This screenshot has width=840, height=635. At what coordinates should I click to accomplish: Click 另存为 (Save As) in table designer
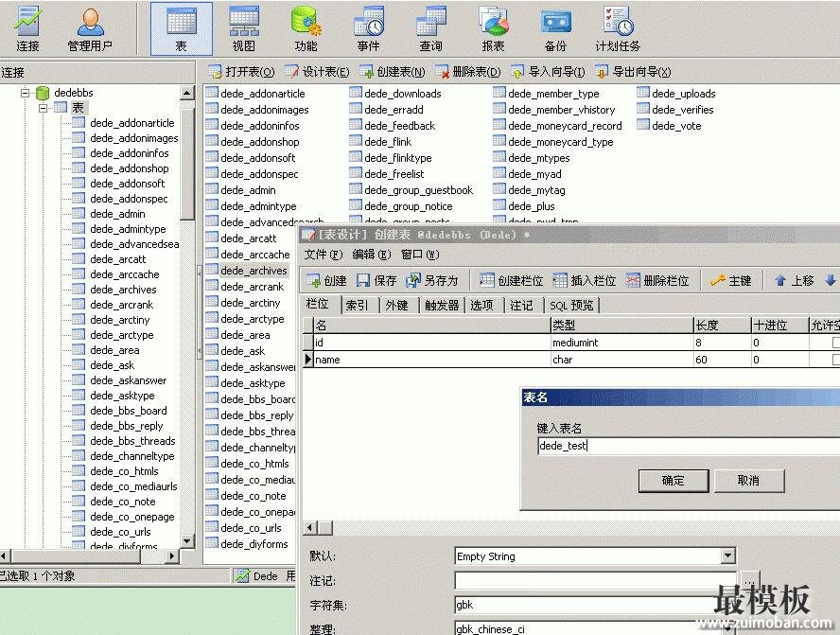433,280
